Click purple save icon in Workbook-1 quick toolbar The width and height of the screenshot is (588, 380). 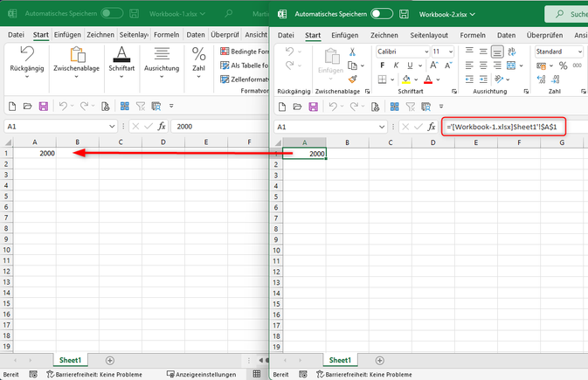44,107
